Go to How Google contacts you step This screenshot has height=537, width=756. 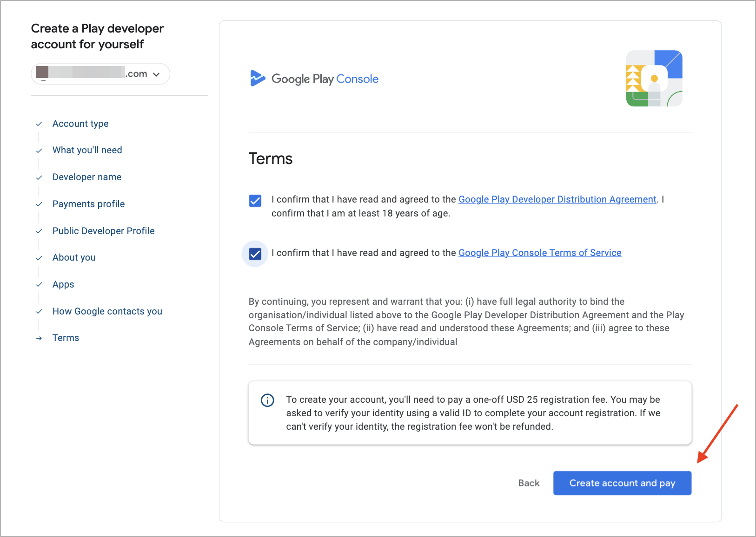[107, 311]
